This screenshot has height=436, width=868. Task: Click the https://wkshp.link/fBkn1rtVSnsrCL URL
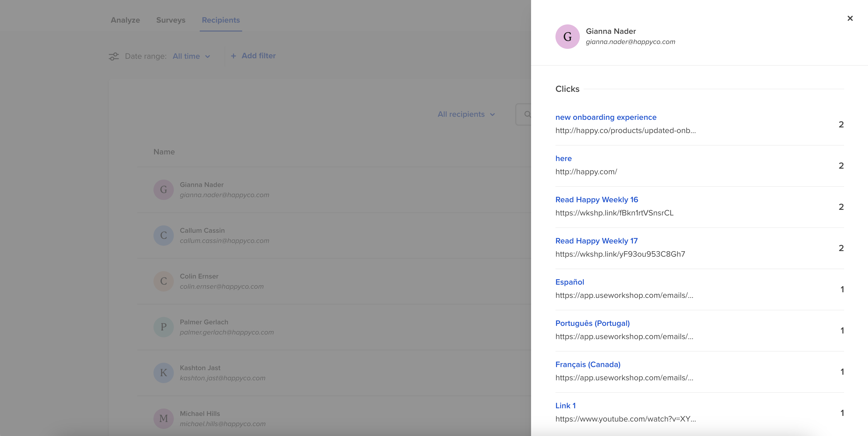(614, 213)
